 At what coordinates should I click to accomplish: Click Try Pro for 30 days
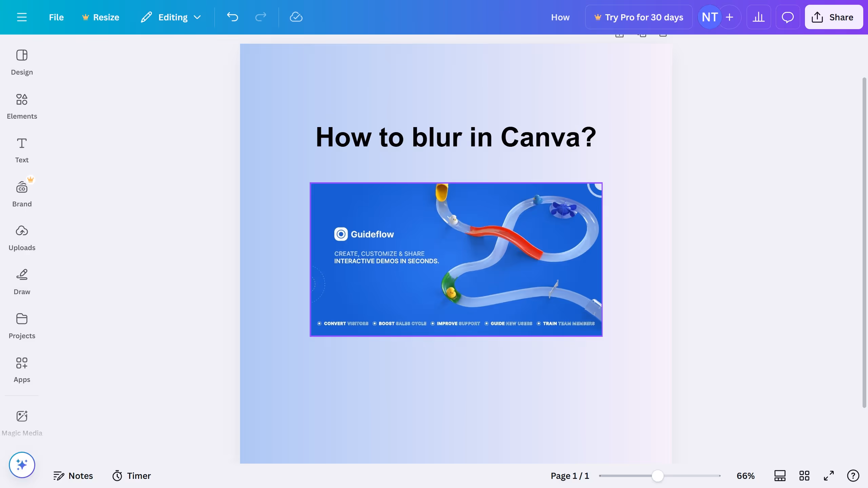[639, 17]
